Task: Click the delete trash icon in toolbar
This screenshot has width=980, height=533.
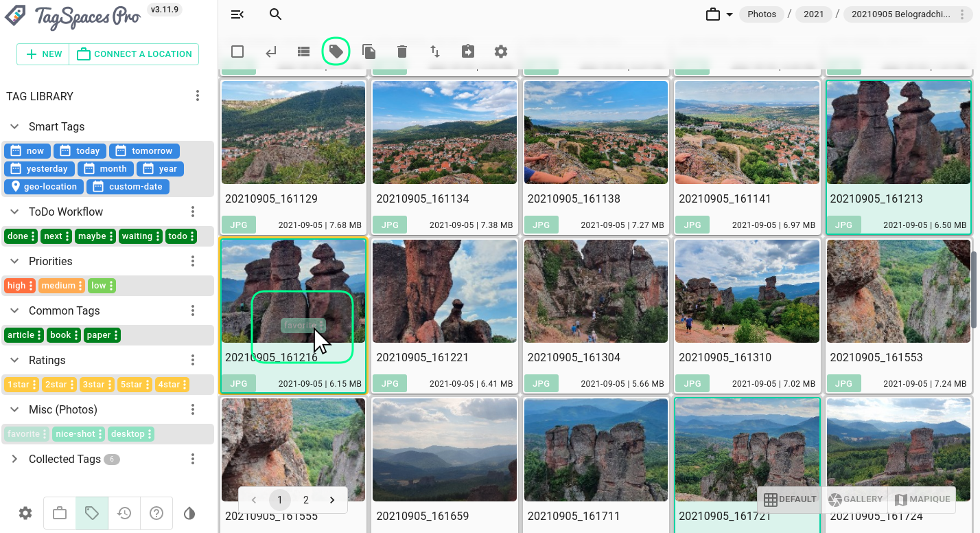Action: tap(402, 52)
